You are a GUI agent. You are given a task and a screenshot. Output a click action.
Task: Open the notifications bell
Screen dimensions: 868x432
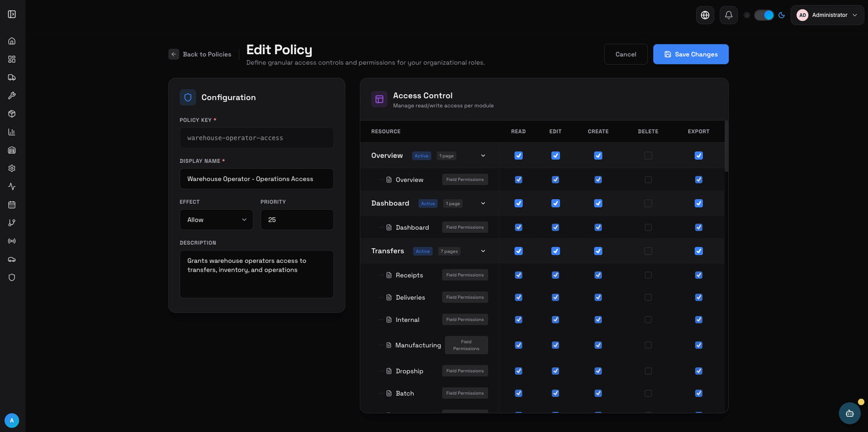729,15
